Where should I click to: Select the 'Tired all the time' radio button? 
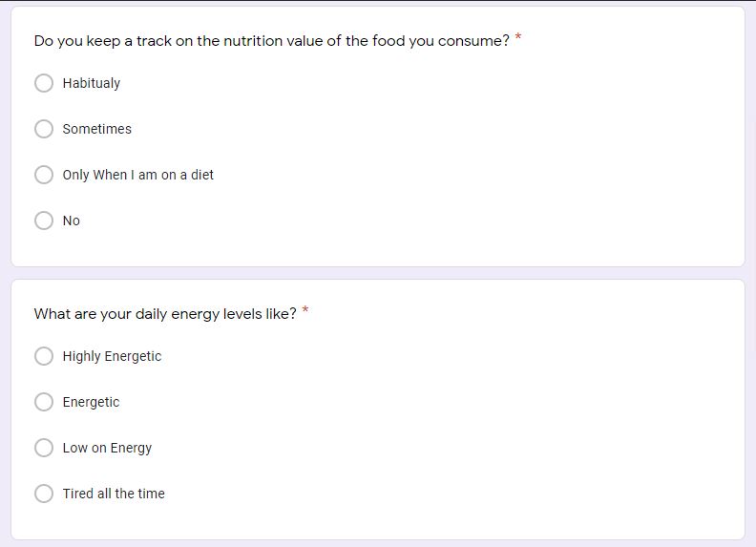point(44,494)
